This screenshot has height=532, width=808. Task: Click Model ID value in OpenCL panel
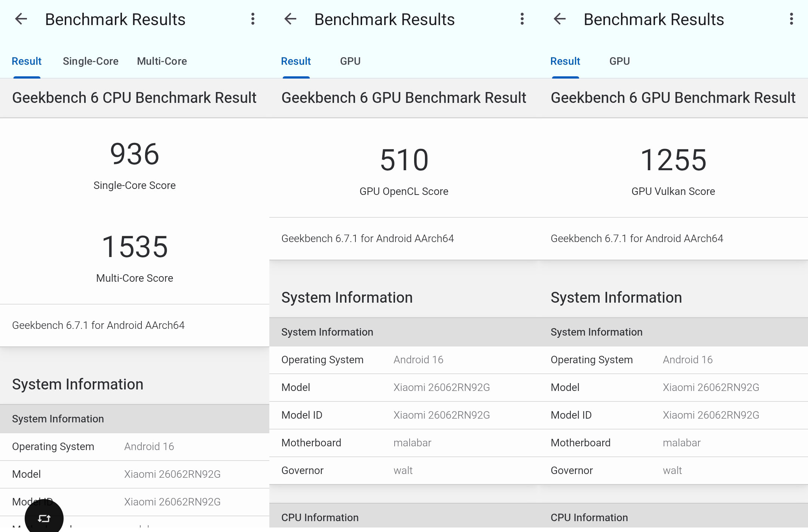pos(442,415)
